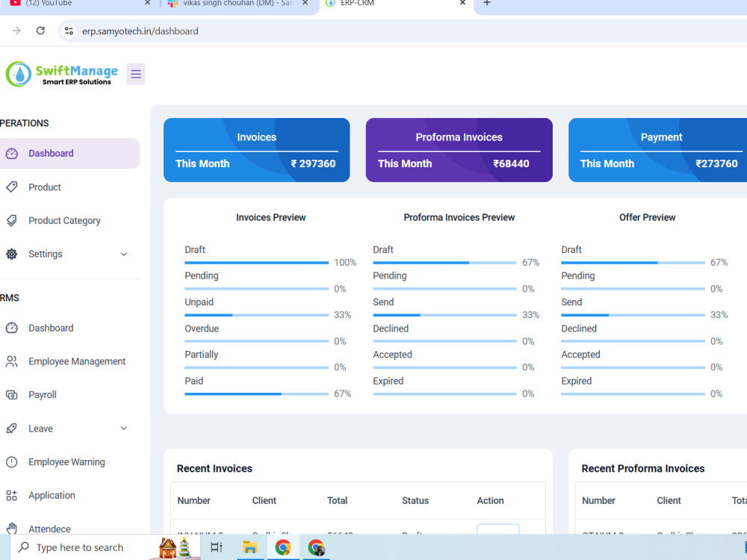The height and width of the screenshot is (560, 747).
Task: Click the Payment summary card
Action: coord(658,150)
